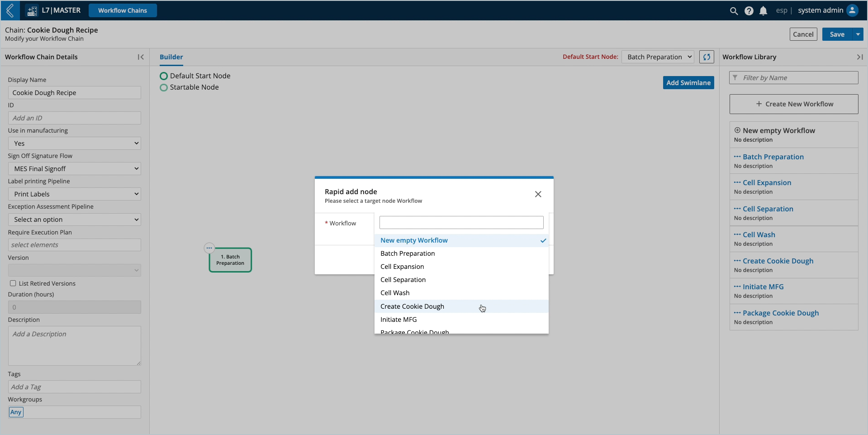Click ellipsis icon next to Batch Preparation library item

737,157
